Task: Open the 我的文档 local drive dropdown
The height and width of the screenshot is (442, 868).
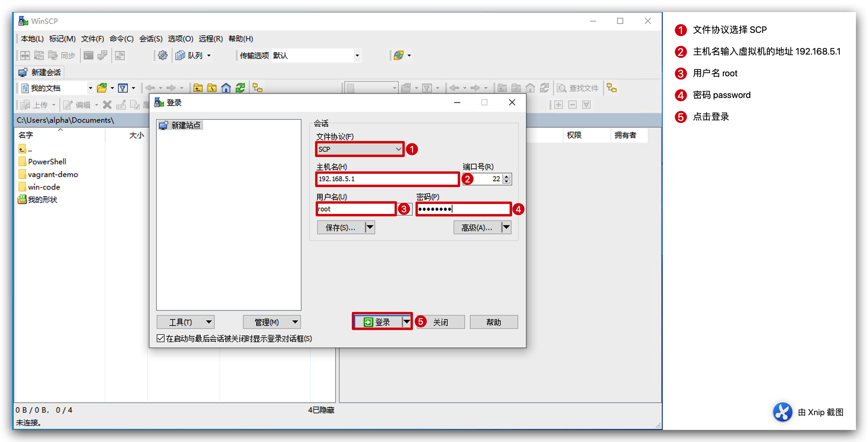Action: [x=90, y=88]
